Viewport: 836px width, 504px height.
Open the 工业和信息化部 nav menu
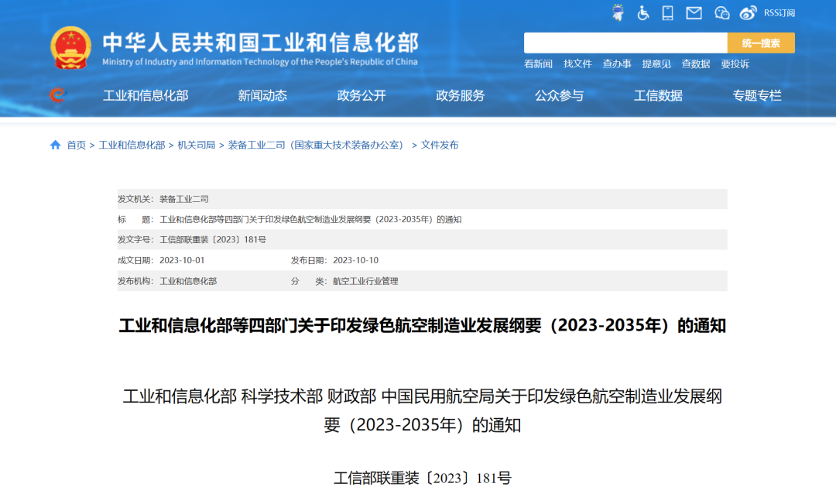tap(146, 95)
